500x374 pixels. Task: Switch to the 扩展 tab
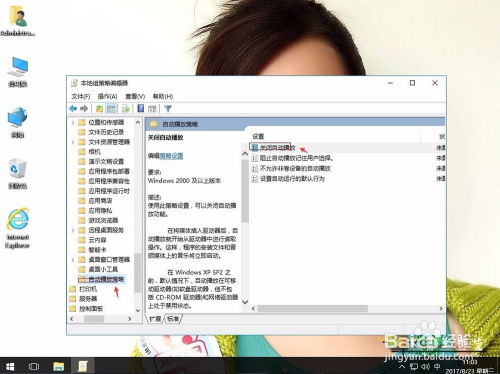click(x=155, y=319)
